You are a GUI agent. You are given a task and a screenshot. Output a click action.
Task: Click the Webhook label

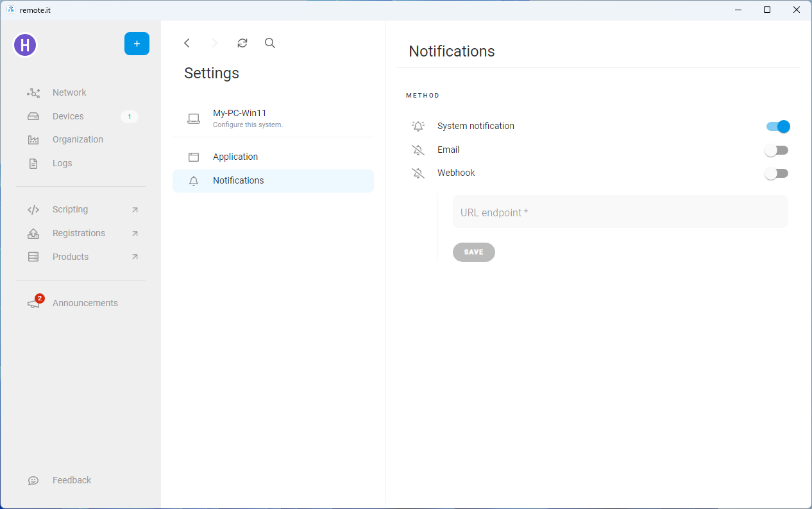456,173
